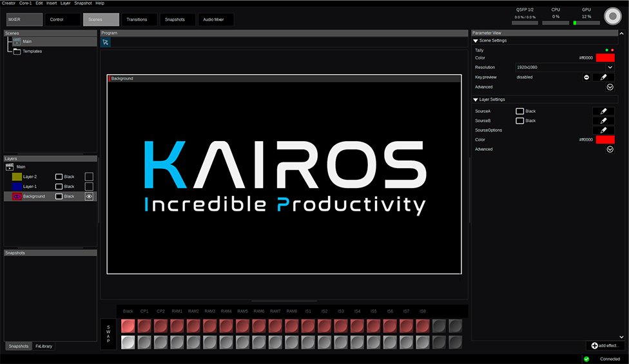Open the Audio Mixer tab
629x364 pixels.
click(216, 19)
